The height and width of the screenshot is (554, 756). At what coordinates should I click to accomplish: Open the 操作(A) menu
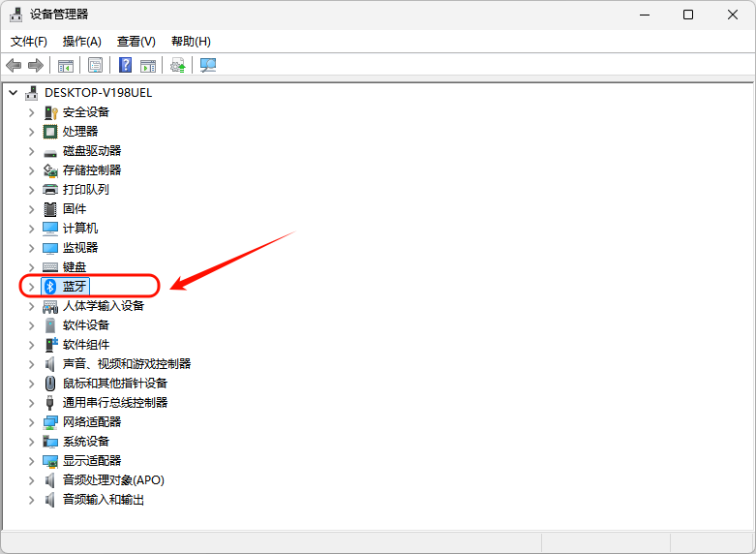coord(82,42)
